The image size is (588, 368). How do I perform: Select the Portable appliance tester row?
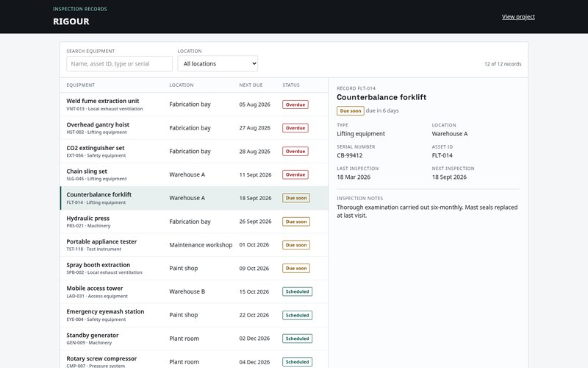tap(194, 245)
